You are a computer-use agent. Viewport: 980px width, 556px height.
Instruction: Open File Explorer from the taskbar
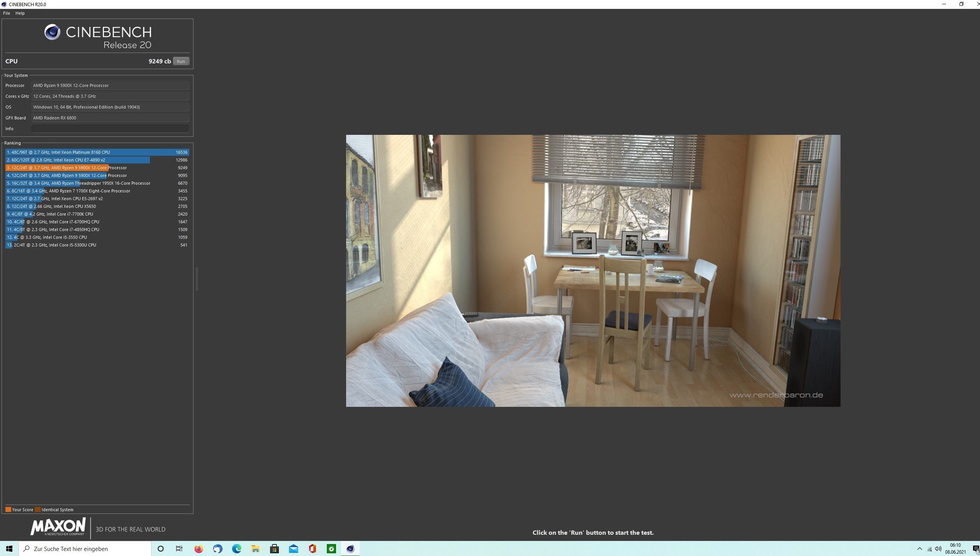[x=255, y=549]
